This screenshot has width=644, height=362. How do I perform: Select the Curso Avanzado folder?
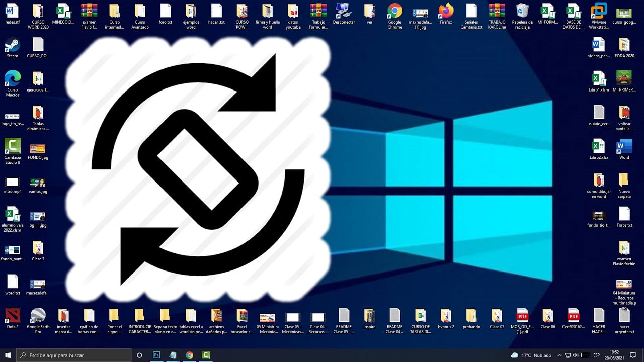pos(140,16)
